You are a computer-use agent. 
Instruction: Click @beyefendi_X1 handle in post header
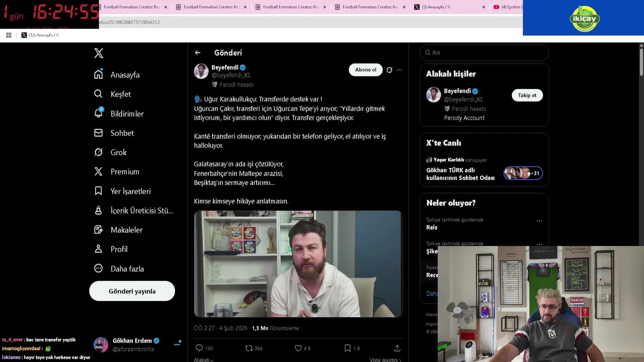[231, 75]
